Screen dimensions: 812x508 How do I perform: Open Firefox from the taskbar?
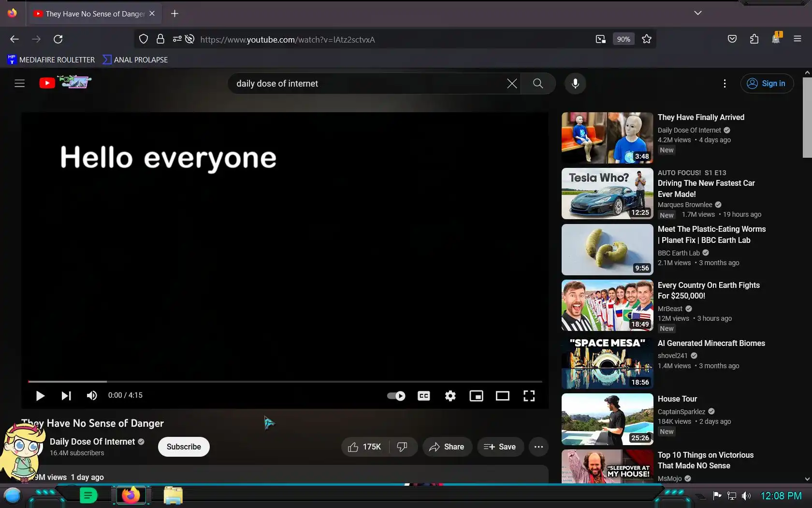(x=130, y=495)
